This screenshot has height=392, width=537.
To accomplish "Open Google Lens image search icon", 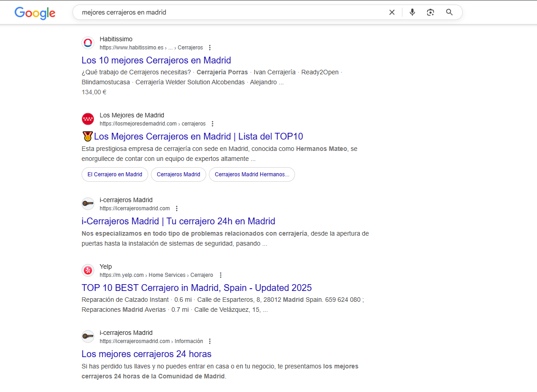I will (431, 12).
